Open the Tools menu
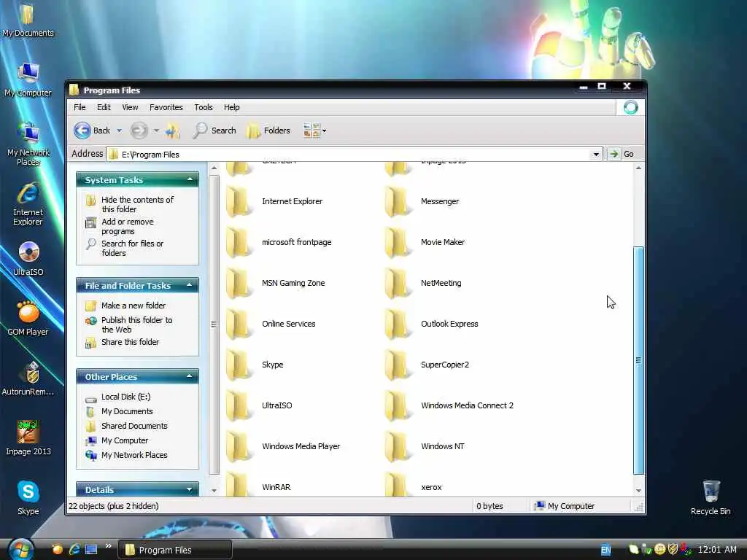 click(x=204, y=107)
